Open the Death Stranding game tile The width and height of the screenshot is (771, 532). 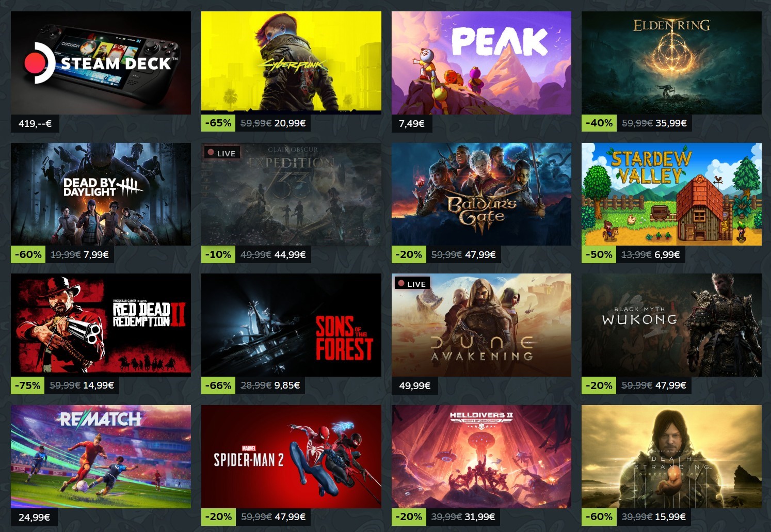[x=671, y=457]
